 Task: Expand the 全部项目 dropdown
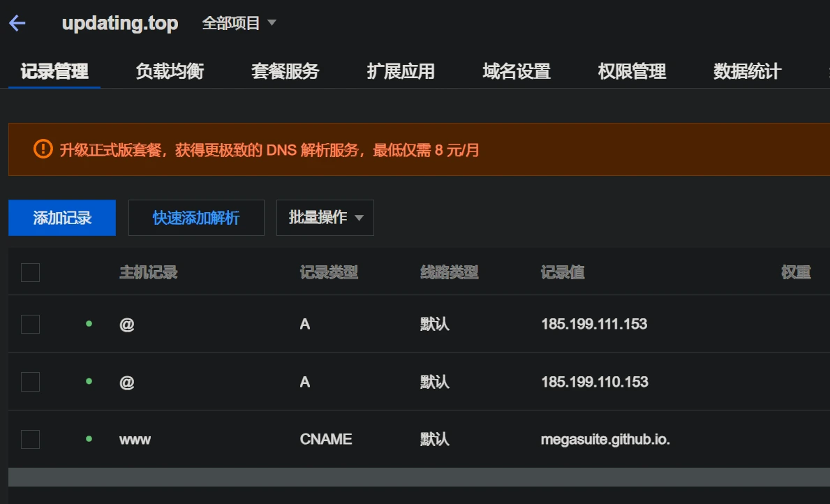[239, 23]
